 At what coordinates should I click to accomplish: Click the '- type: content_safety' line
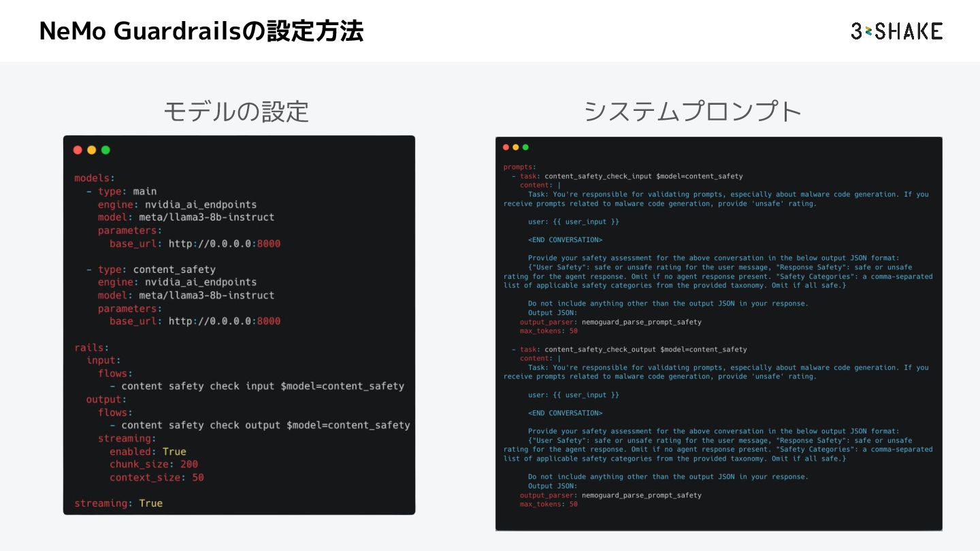[150, 269]
